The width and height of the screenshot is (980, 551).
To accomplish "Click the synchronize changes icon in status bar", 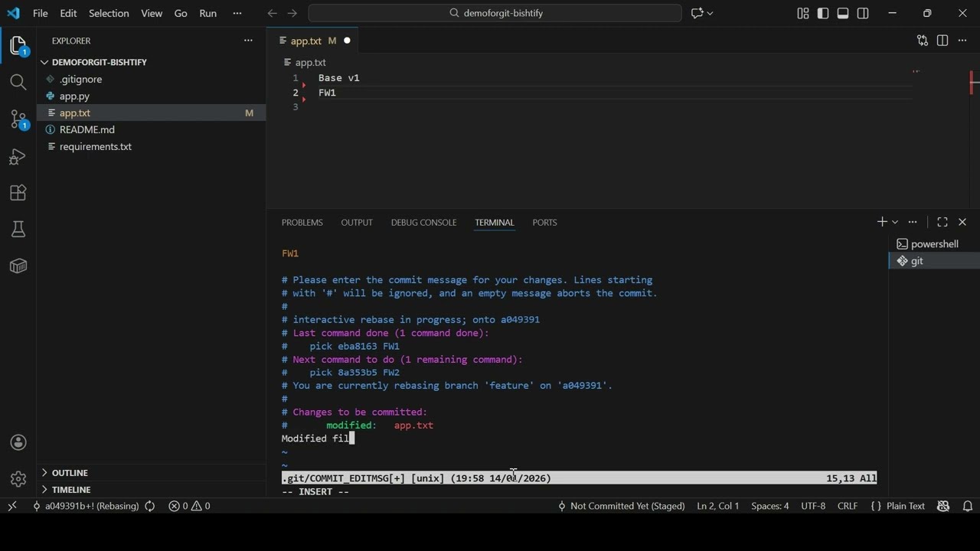I will (x=150, y=506).
